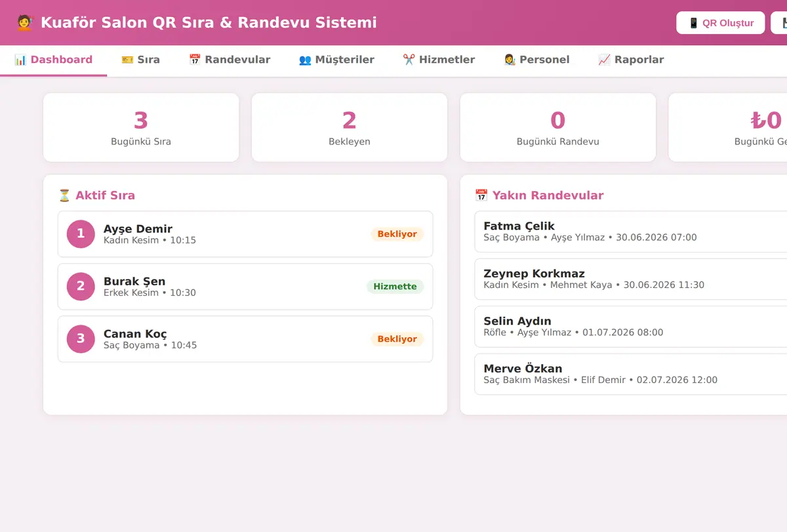Viewport: 787px width, 532px height.
Task: Click the Yakın Randevular section heading
Action: [x=539, y=195]
